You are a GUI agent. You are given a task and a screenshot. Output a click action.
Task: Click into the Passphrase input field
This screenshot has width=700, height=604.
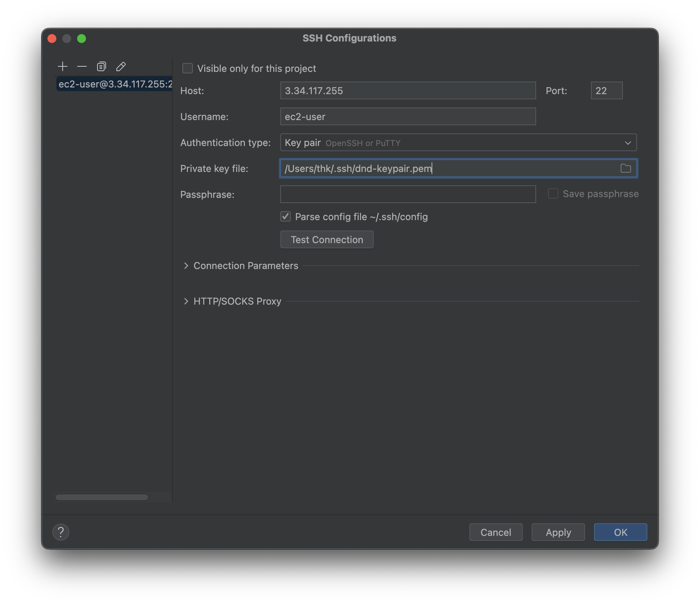coord(408,195)
